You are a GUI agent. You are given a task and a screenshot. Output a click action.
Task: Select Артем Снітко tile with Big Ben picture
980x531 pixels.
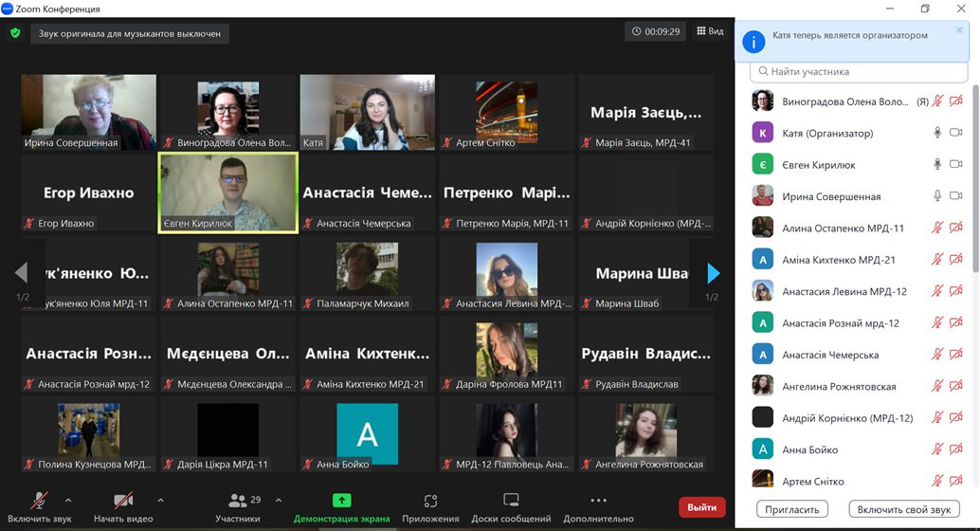pos(507,112)
